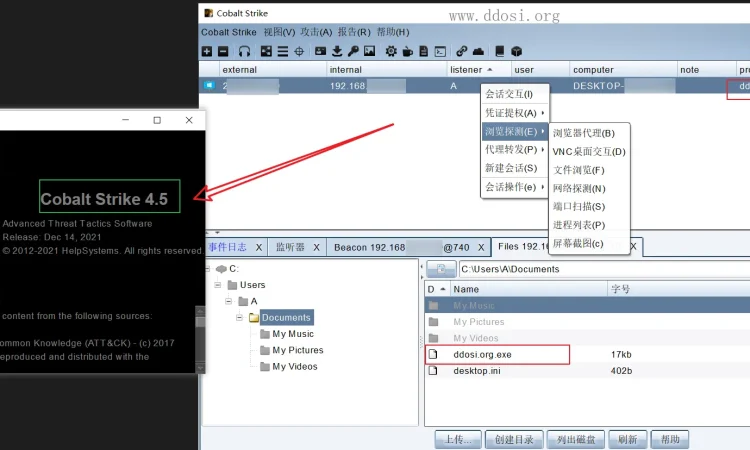Viewport: 750px width, 450px height.
Task: Click the Disconnect minus icon in toolbar
Action: [223, 51]
